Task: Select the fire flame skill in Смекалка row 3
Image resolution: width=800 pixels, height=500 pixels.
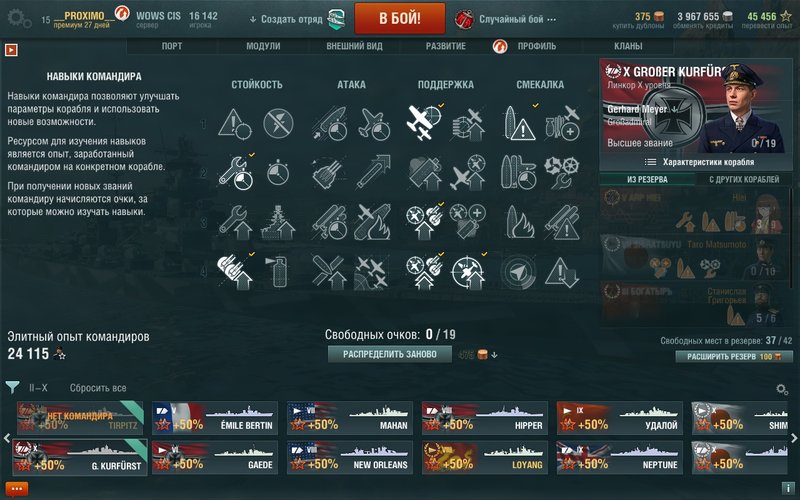Action: point(519,222)
